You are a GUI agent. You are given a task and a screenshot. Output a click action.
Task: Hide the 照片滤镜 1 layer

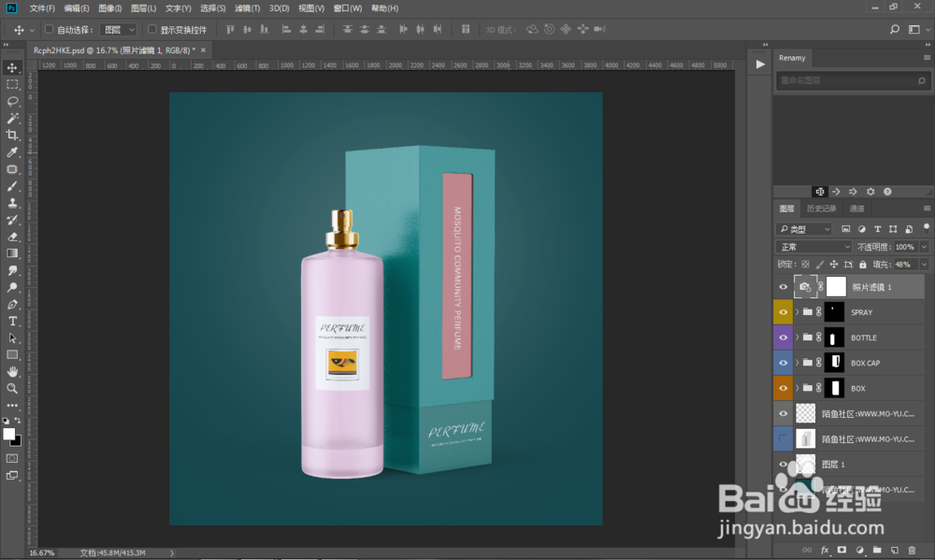[783, 287]
